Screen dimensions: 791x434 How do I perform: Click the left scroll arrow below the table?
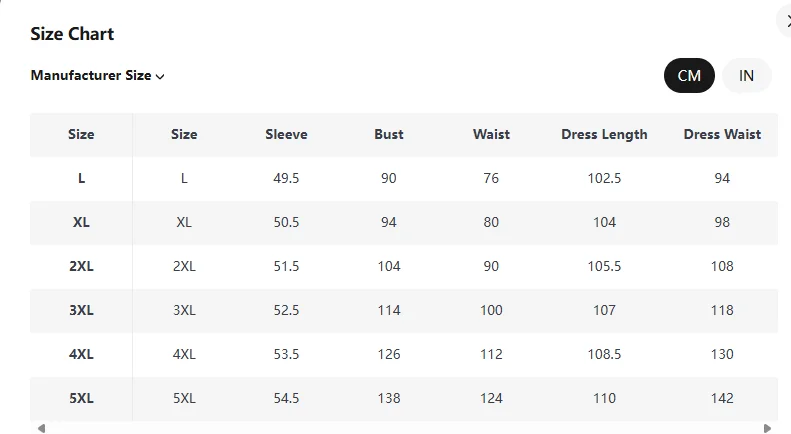(41, 428)
